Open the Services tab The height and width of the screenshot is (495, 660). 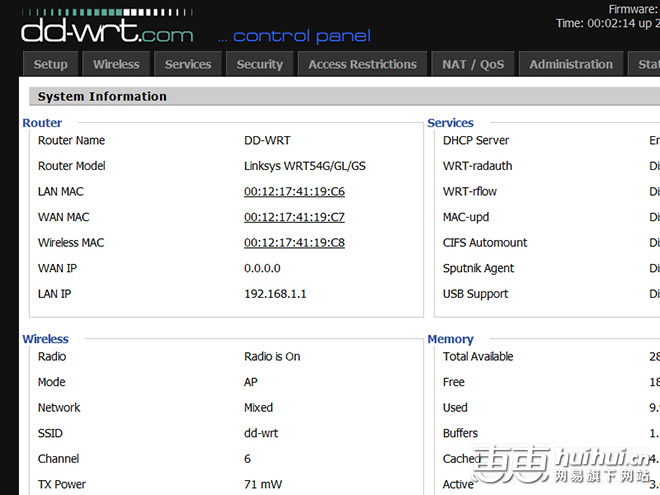188,64
